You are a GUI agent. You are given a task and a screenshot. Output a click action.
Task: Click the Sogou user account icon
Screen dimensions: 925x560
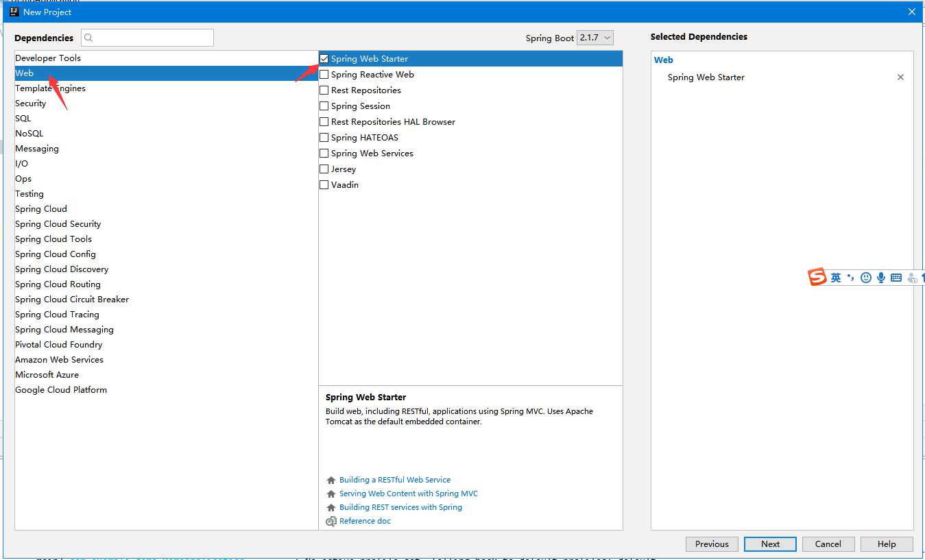(x=911, y=278)
